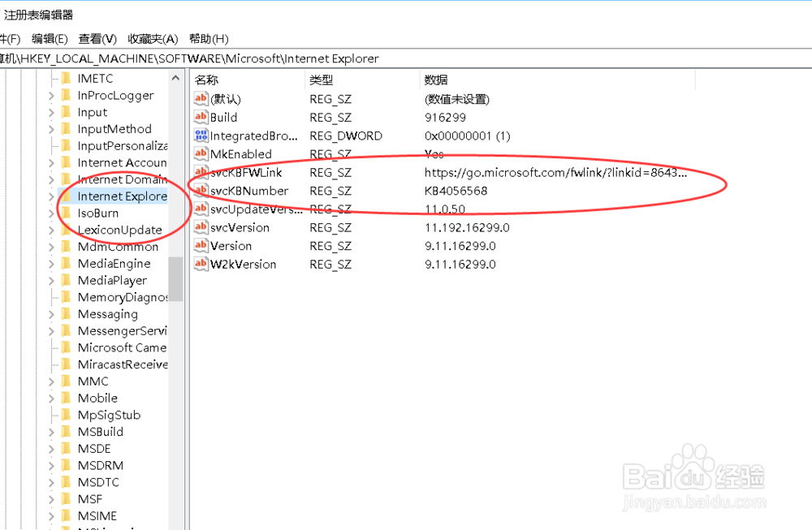Click the KB4056568 data cell
812x530 pixels.
(456, 191)
